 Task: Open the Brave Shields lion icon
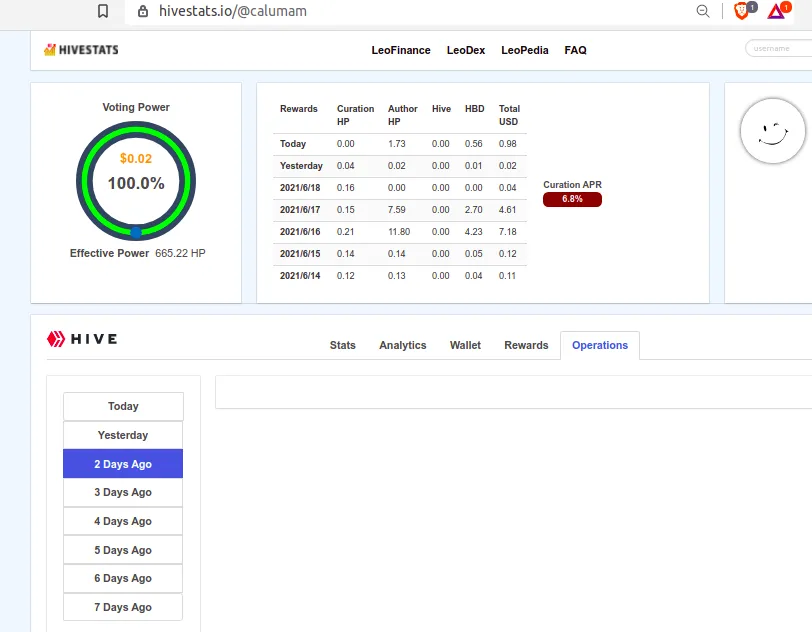pyautogui.click(x=742, y=11)
